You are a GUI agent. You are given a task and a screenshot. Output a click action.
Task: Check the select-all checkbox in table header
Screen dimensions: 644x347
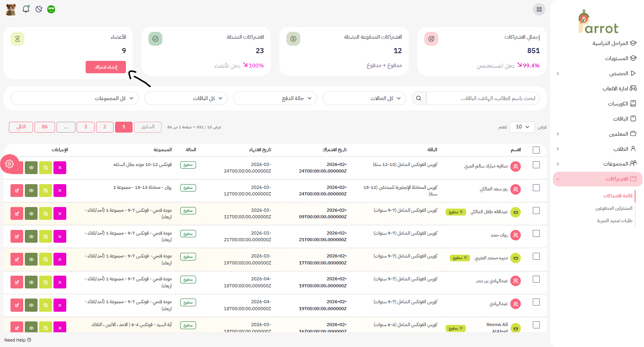click(x=536, y=150)
